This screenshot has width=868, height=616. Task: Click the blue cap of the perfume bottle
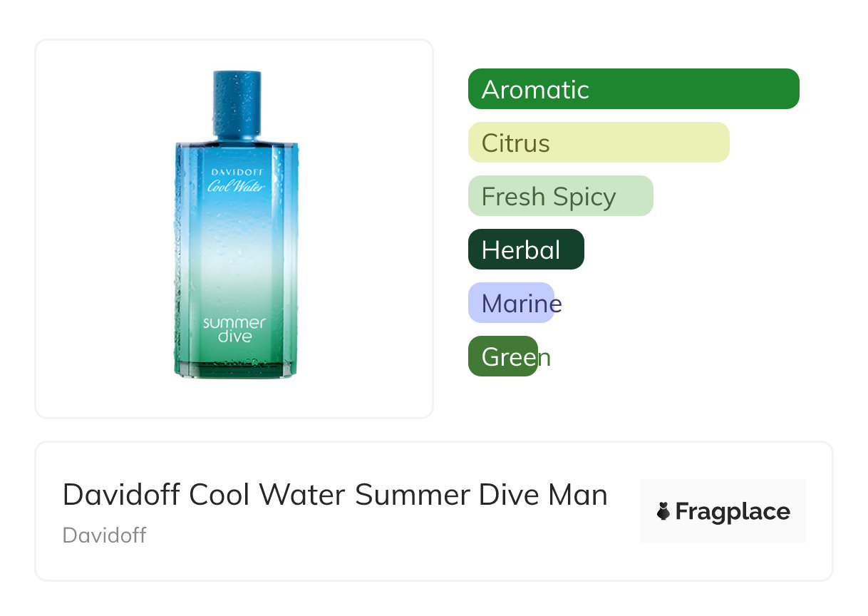[x=237, y=102]
